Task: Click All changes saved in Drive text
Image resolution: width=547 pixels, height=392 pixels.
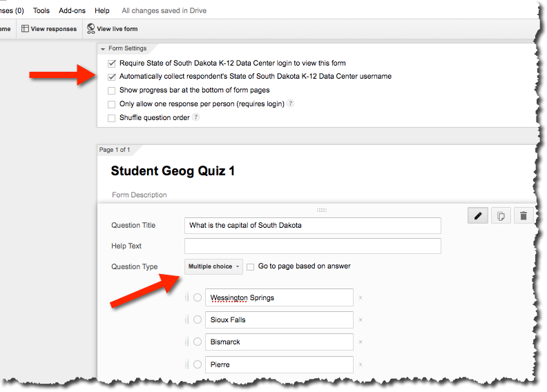Action: [x=164, y=10]
